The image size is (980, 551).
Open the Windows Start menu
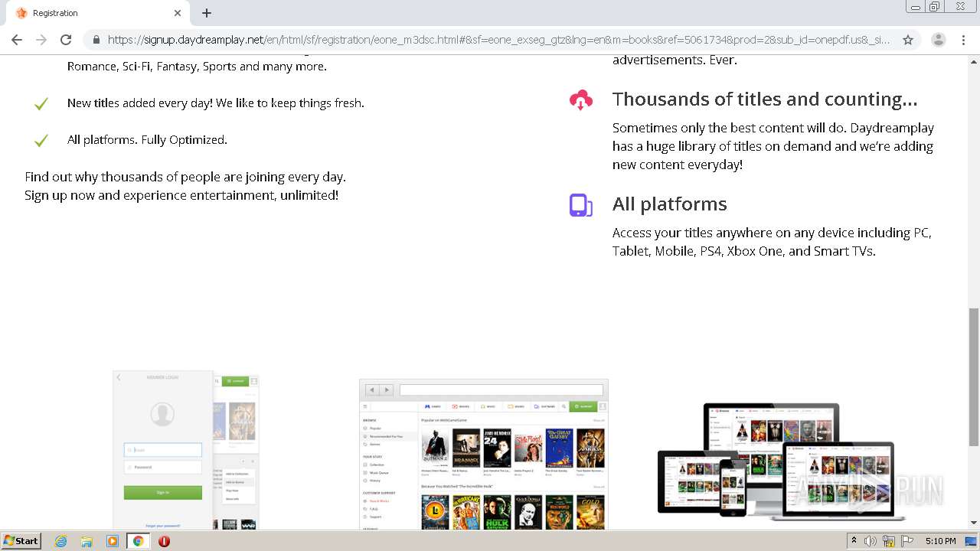pyautogui.click(x=21, y=540)
